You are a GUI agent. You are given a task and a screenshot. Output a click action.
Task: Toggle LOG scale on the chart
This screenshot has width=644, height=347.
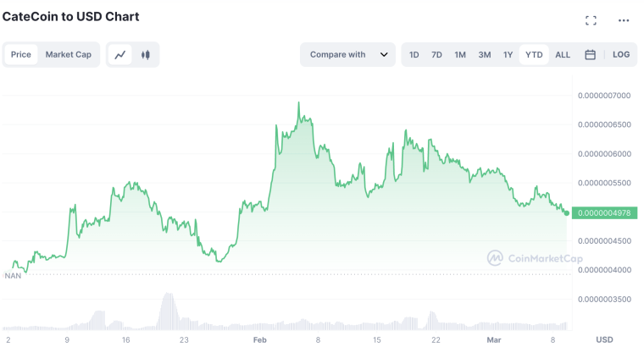621,54
